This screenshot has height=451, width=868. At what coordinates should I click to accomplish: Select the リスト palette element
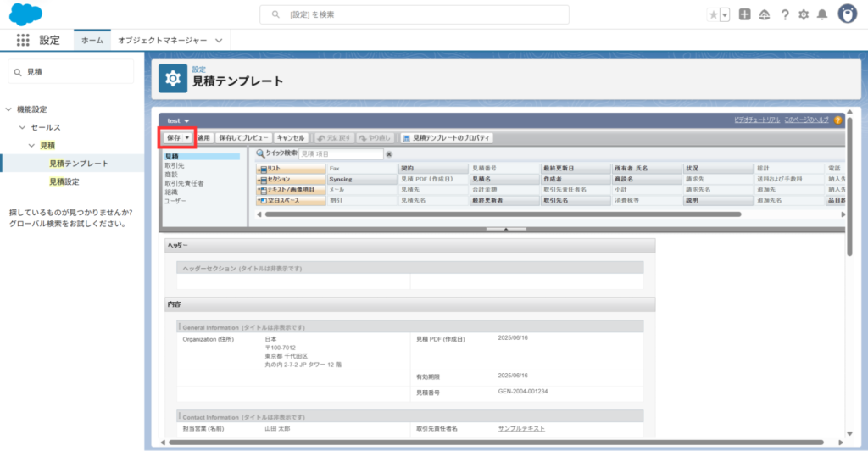pos(292,168)
